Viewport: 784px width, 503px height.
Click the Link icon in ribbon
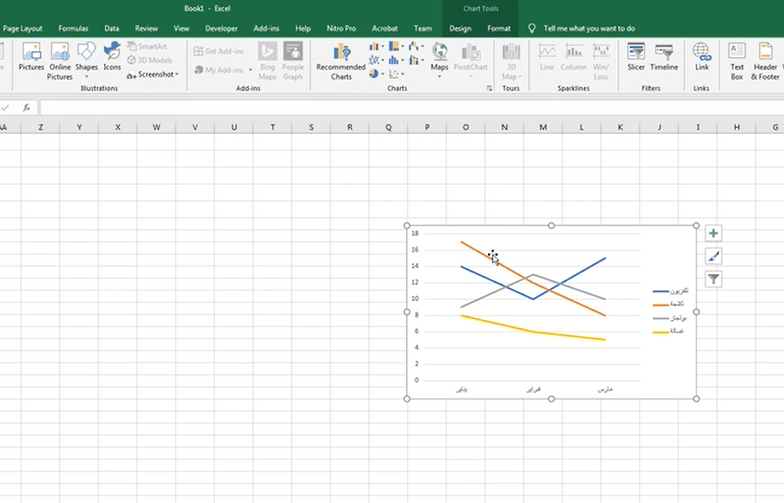pyautogui.click(x=702, y=57)
